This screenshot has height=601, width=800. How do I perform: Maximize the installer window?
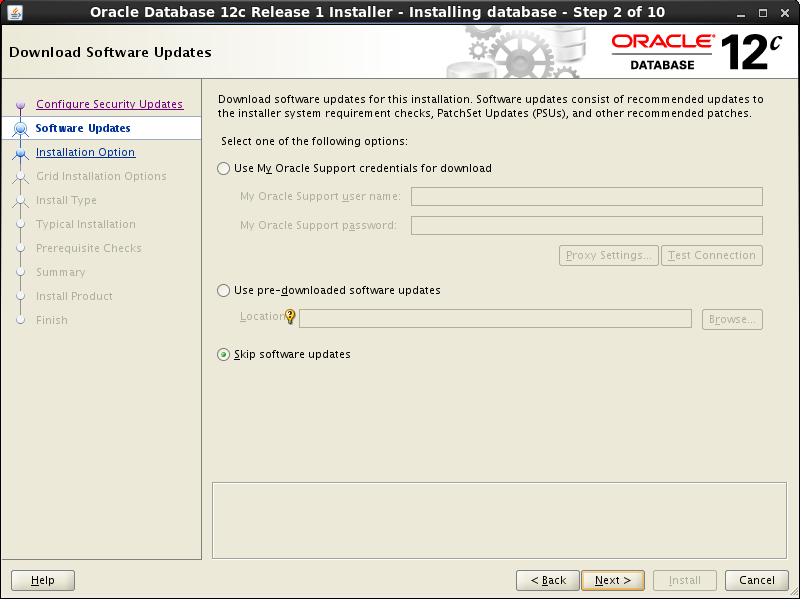click(763, 13)
